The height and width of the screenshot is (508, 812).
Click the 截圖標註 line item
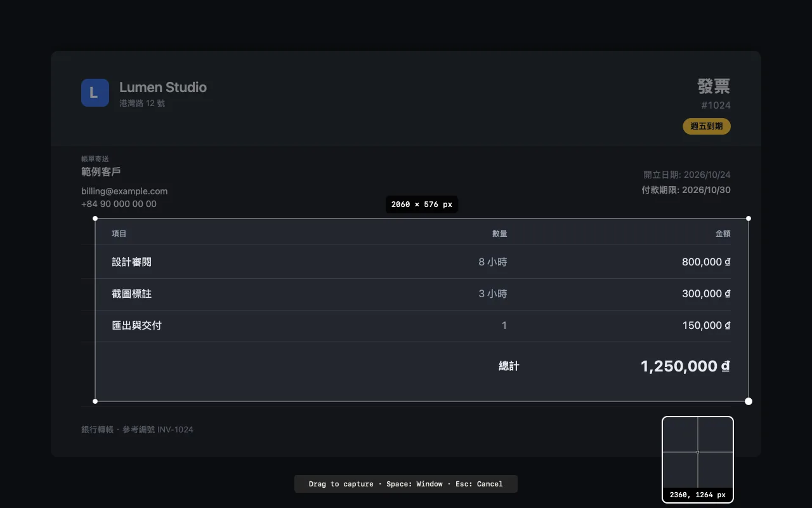pyautogui.click(x=131, y=294)
